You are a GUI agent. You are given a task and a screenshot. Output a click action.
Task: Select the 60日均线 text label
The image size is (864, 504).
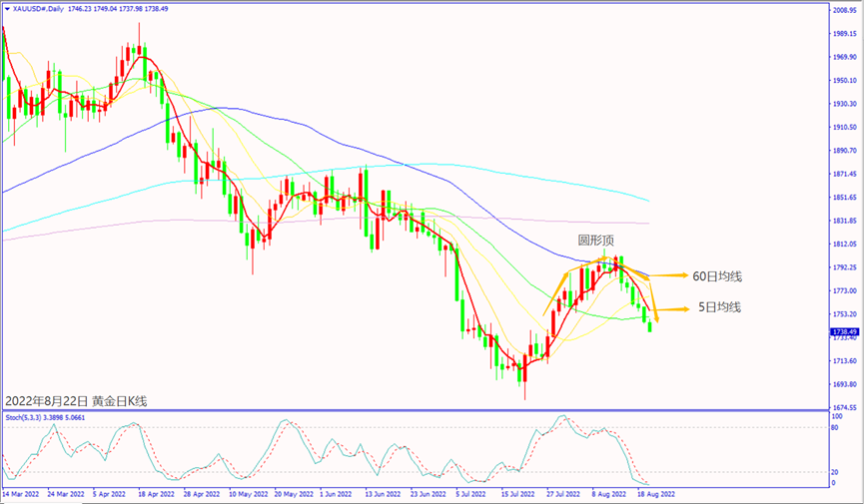717,275
